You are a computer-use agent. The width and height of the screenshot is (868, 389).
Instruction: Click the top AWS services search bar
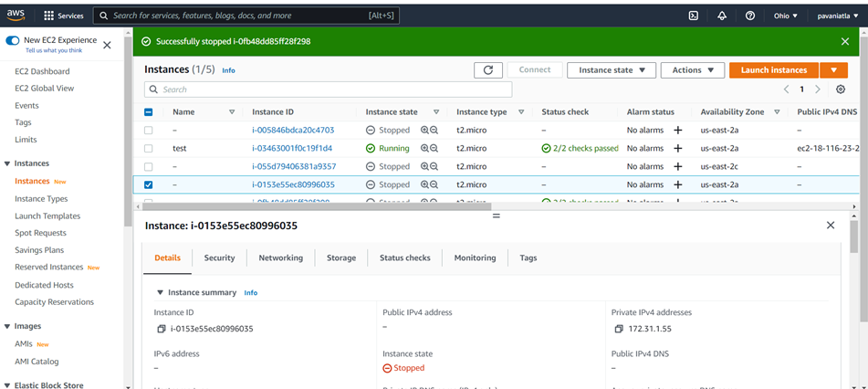(x=246, y=16)
